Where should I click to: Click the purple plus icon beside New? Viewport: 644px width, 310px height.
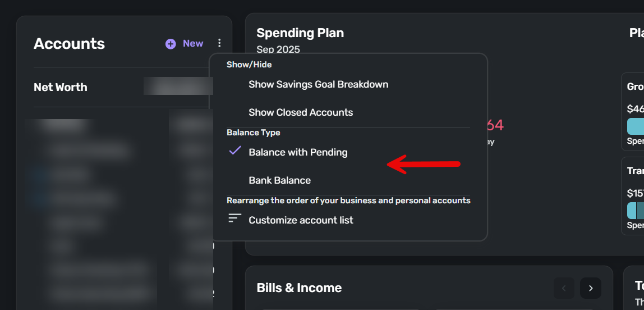coord(171,44)
